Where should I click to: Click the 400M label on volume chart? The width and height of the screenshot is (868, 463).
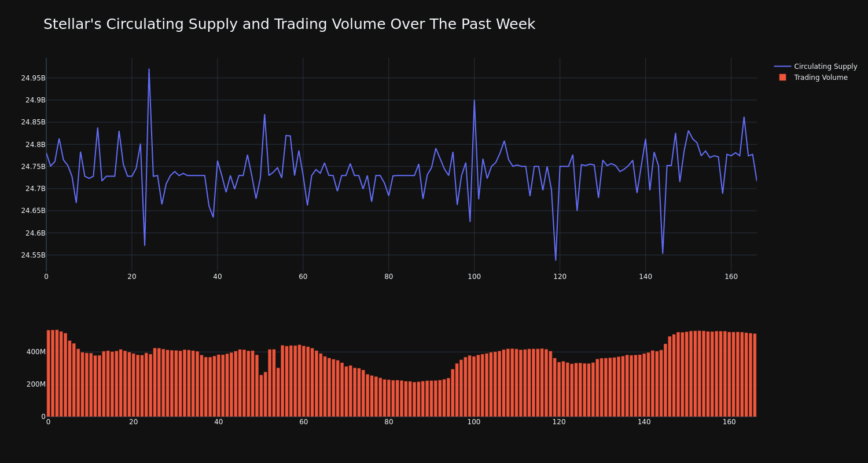click(36, 352)
